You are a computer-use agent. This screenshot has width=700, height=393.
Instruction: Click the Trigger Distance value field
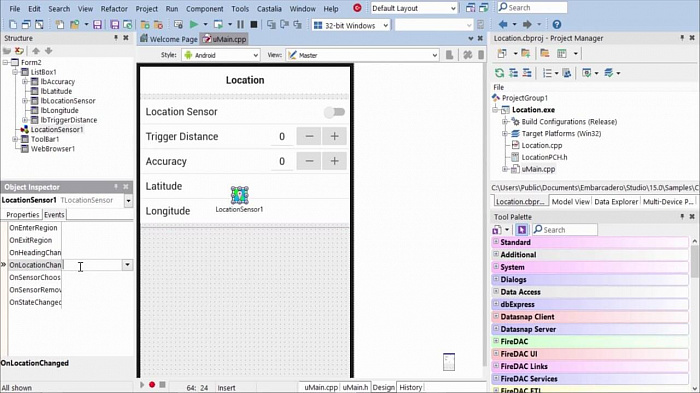point(282,137)
